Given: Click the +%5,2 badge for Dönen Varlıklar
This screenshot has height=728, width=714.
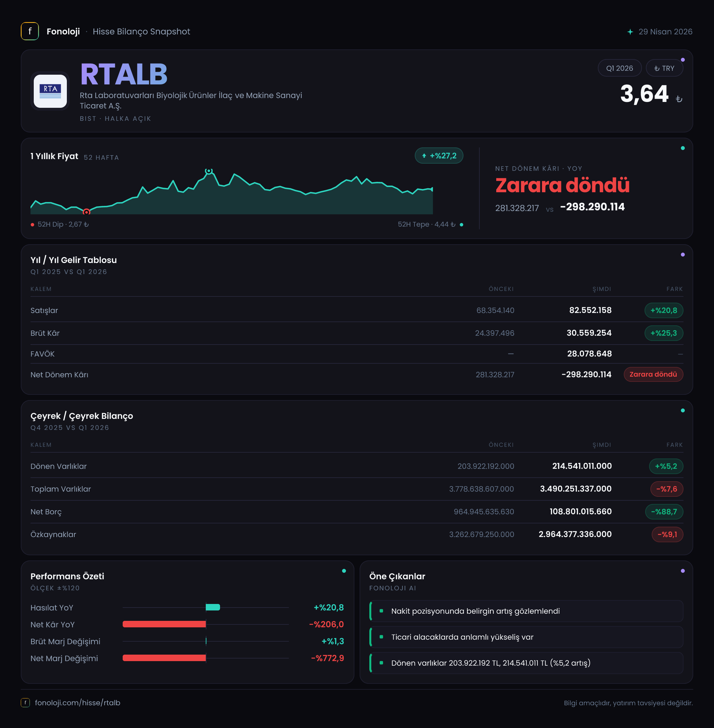Looking at the screenshot, I should (x=666, y=466).
